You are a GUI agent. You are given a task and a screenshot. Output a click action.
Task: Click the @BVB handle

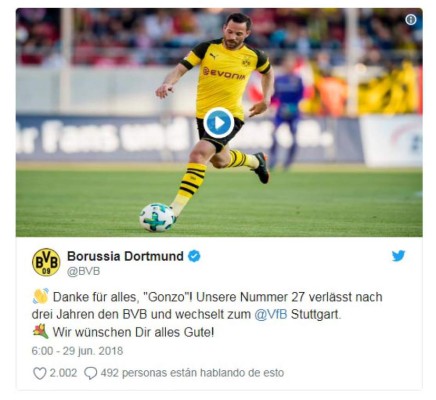pos(83,271)
